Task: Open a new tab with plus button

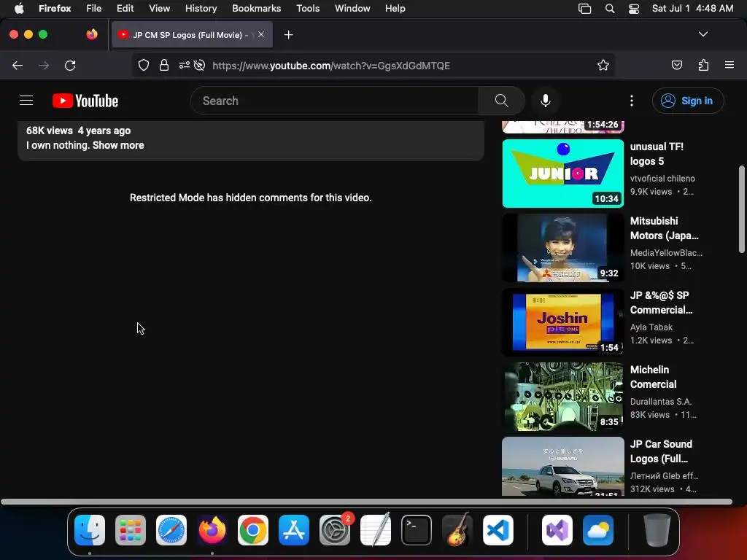Action: [288, 35]
